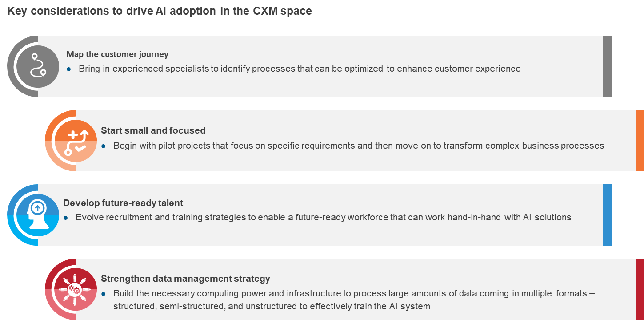Click the bullet text about pilot projects
644x320 pixels.
click(x=359, y=146)
